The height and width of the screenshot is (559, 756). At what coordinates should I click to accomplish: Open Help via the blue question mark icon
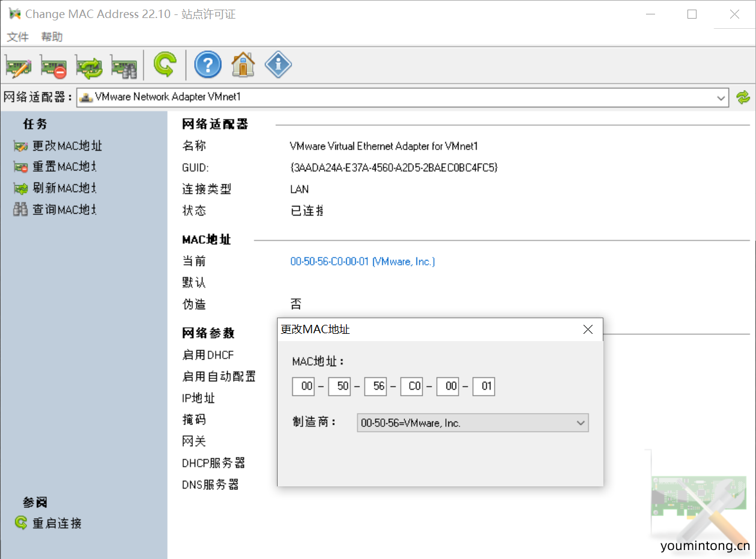[208, 64]
